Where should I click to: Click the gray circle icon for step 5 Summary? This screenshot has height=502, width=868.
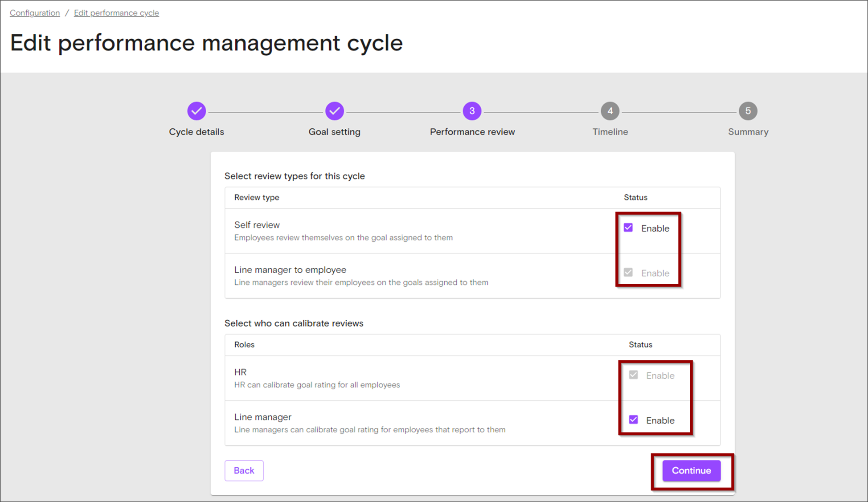pyautogui.click(x=748, y=111)
